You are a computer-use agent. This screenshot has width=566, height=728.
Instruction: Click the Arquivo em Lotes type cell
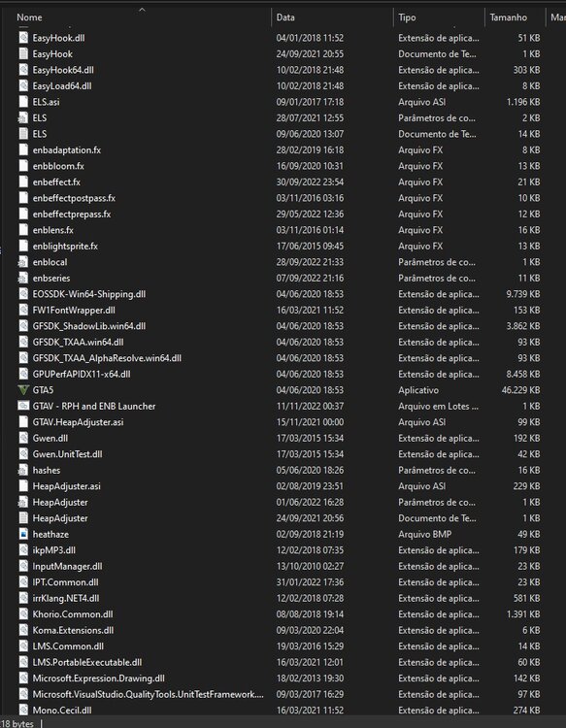(438, 406)
